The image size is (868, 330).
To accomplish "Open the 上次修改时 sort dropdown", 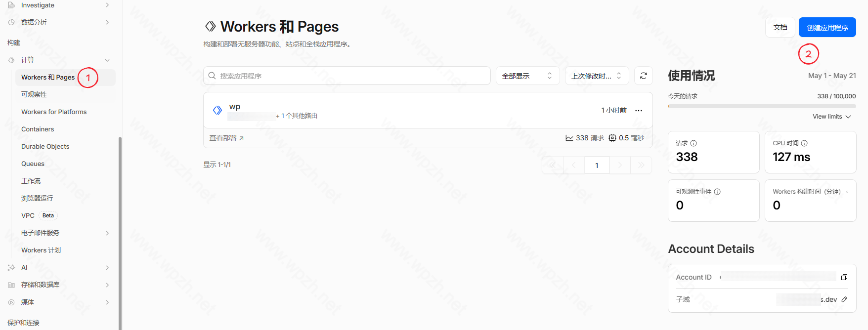I will [x=597, y=76].
